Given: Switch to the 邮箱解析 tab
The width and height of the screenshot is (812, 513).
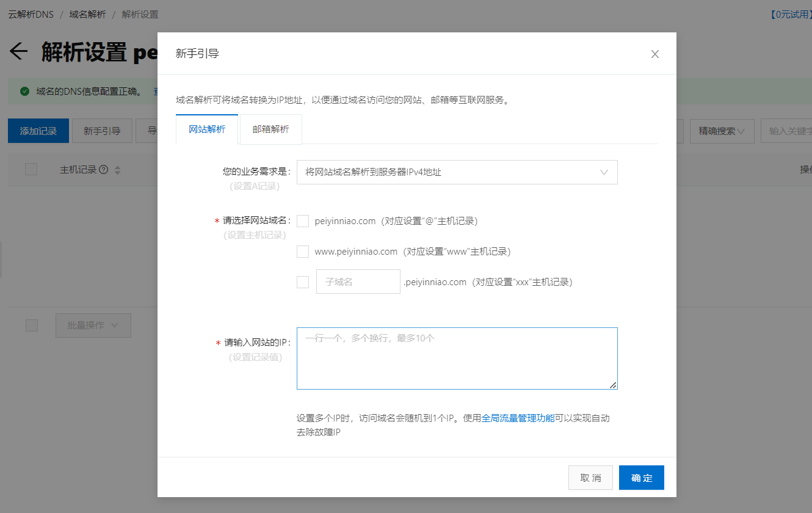Looking at the screenshot, I should [x=270, y=129].
